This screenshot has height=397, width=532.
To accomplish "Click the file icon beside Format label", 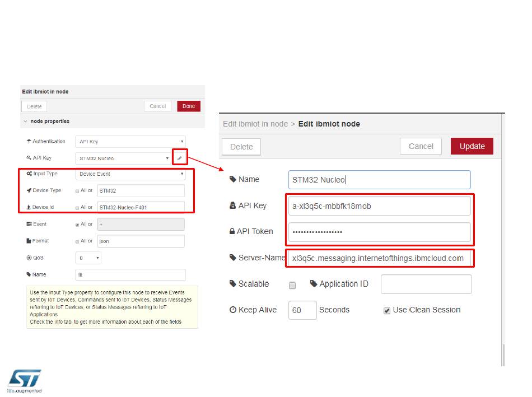I will point(29,241).
